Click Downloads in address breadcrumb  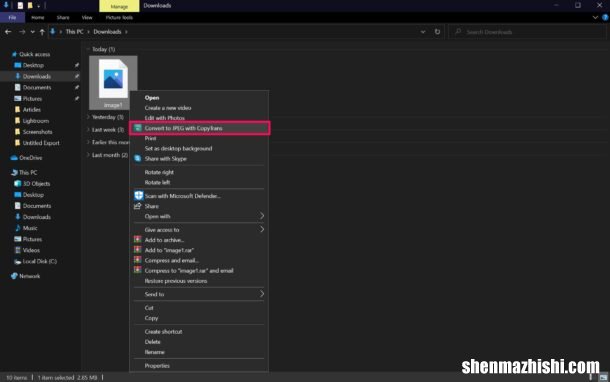point(107,32)
